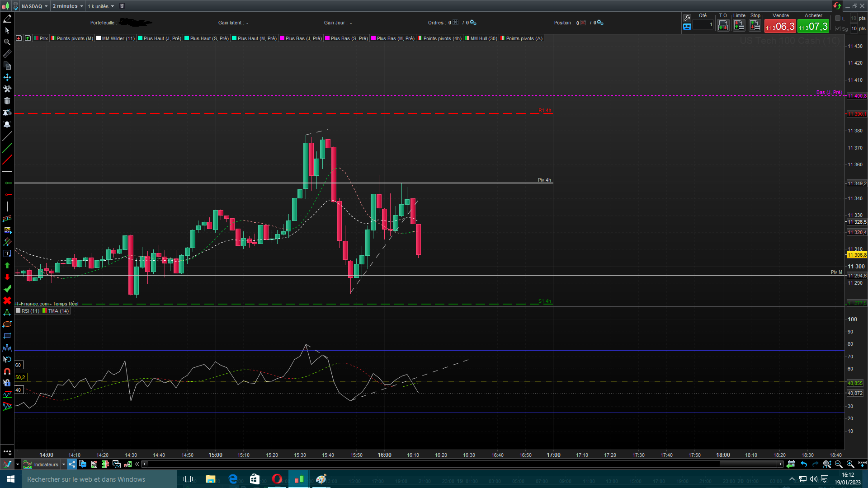Open the NASDAQ instrument dropdown
Image resolution: width=868 pixels, height=488 pixels.
[34, 6]
